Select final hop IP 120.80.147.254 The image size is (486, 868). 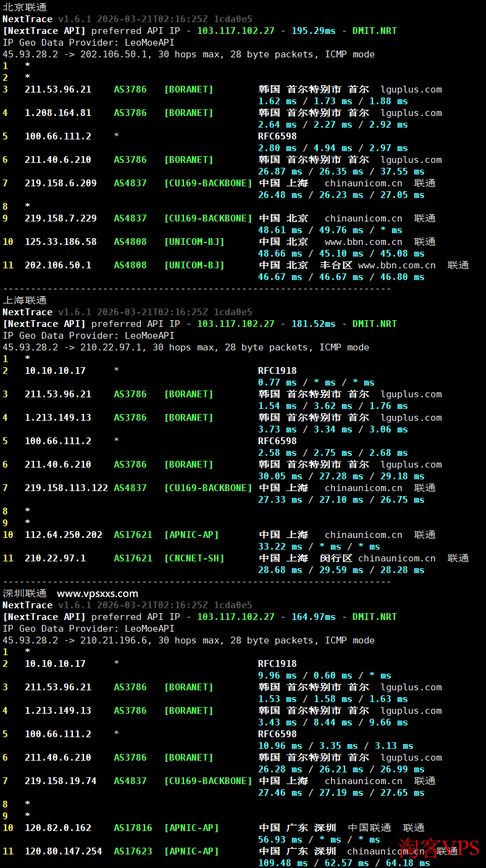coord(64,851)
